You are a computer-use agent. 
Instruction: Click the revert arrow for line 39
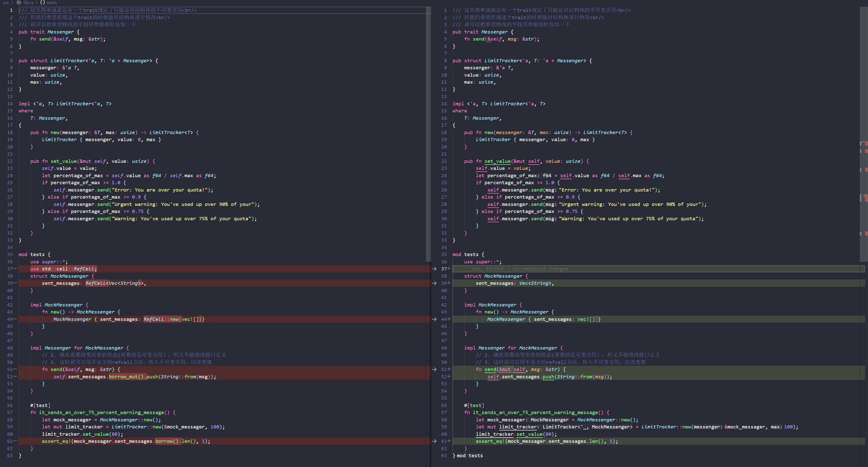click(434, 283)
